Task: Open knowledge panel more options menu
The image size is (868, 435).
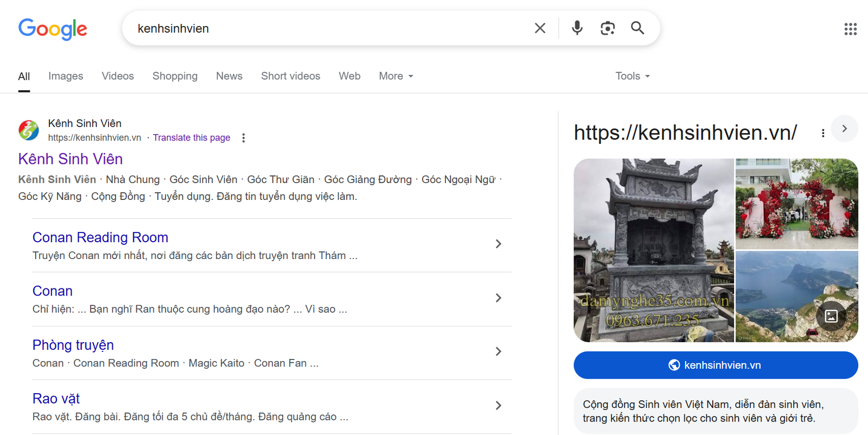Action: pos(823,133)
